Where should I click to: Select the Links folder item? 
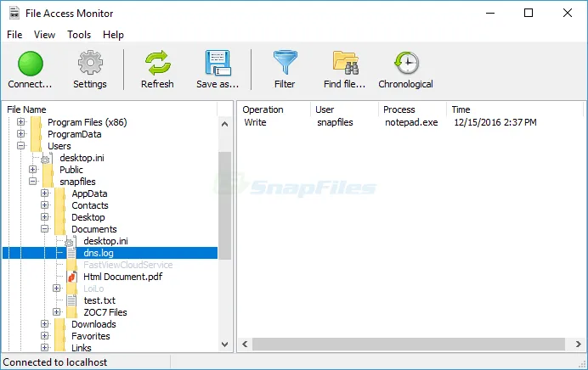point(82,348)
